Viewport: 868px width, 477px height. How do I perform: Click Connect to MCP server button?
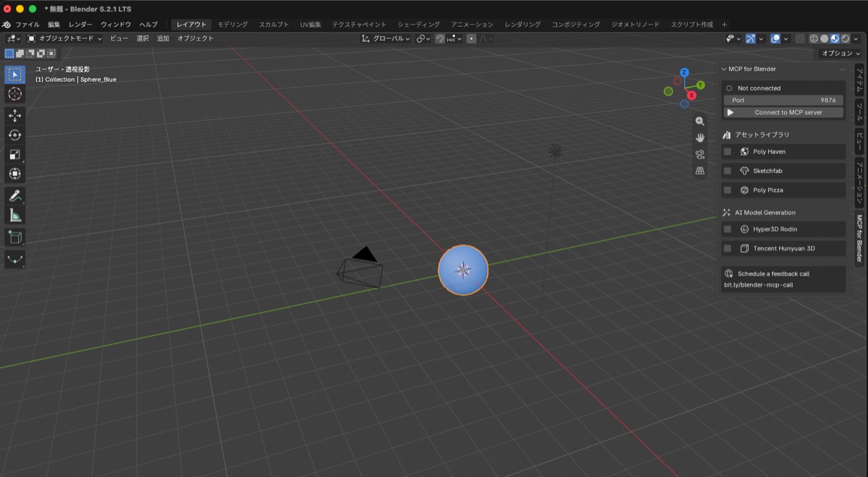783,112
